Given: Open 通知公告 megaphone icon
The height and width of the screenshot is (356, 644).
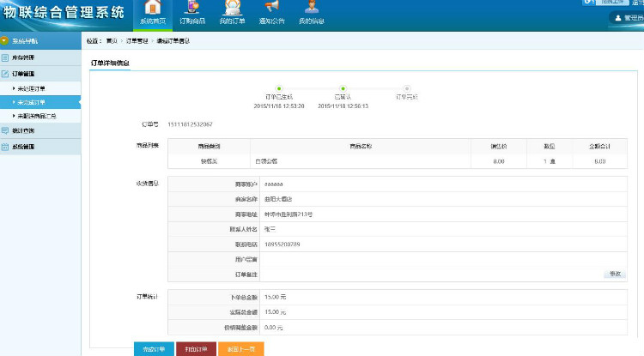Looking at the screenshot, I should 270,8.
